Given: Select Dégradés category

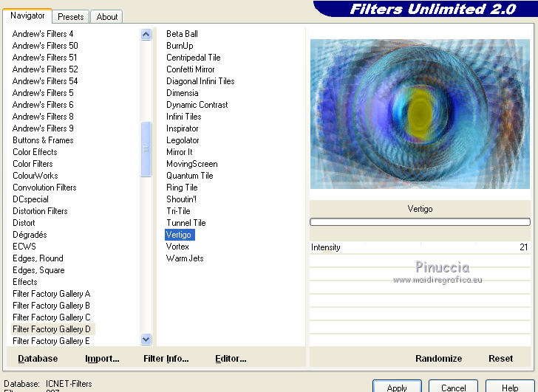Looking at the screenshot, I should point(30,235).
